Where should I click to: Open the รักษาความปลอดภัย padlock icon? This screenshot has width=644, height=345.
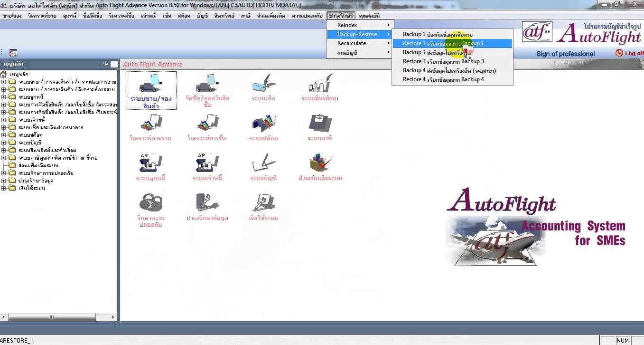pyautogui.click(x=151, y=202)
